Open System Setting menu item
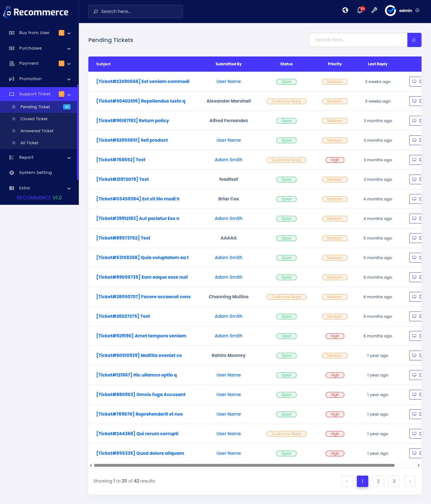The image size is (431, 504). 38,173
